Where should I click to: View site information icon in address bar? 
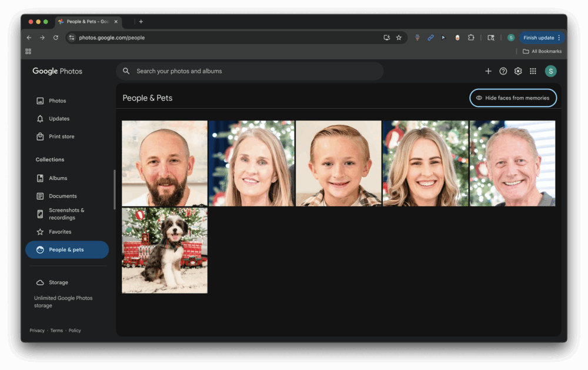[72, 38]
